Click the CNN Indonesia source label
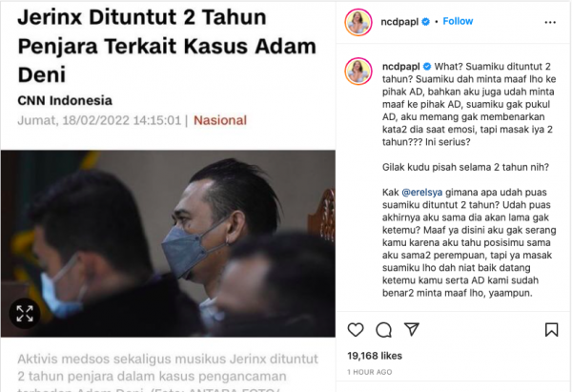572x392 pixels. 65,100
